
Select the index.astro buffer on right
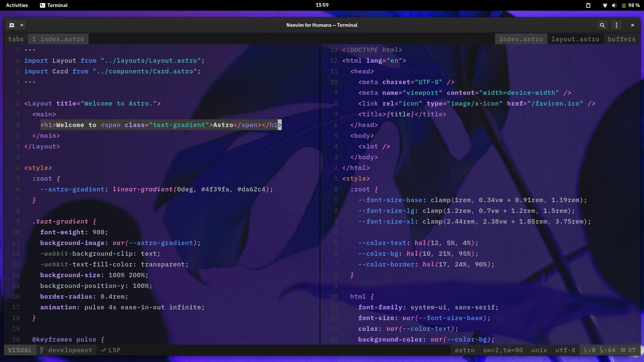521,39
